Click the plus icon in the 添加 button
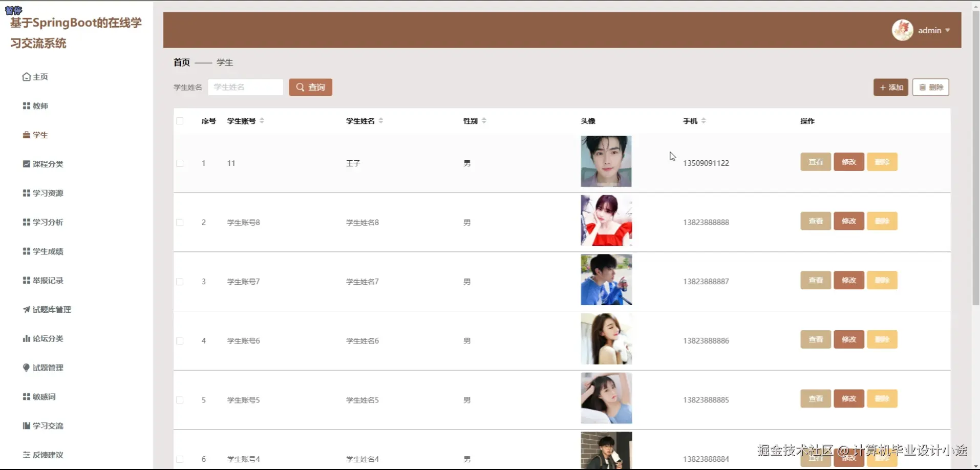 [883, 88]
